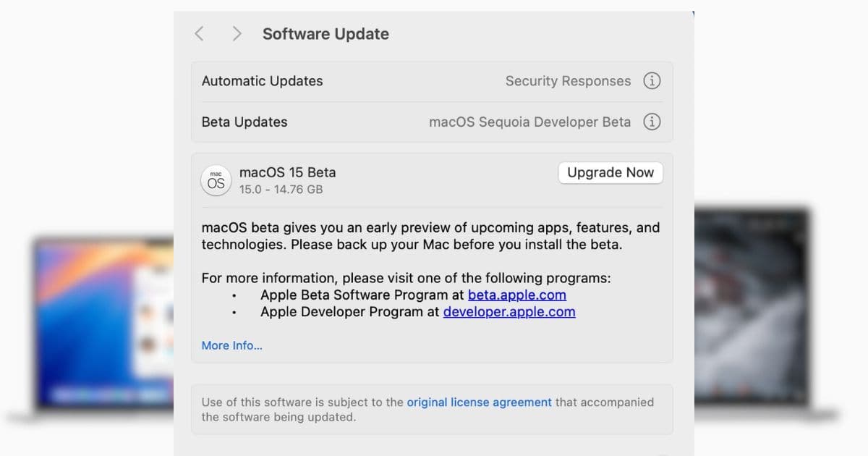Click the Security Responses value
This screenshot has height=456, width=868.
(x=568, y=81)
